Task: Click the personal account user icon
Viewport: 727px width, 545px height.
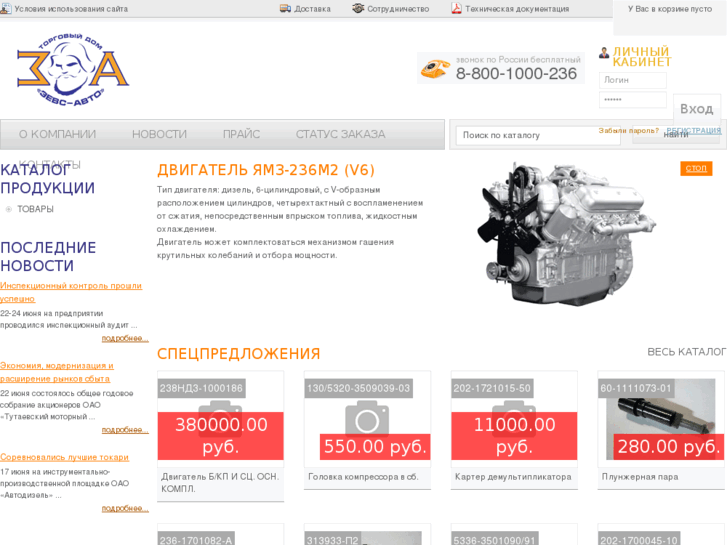Action: point(604,52)
